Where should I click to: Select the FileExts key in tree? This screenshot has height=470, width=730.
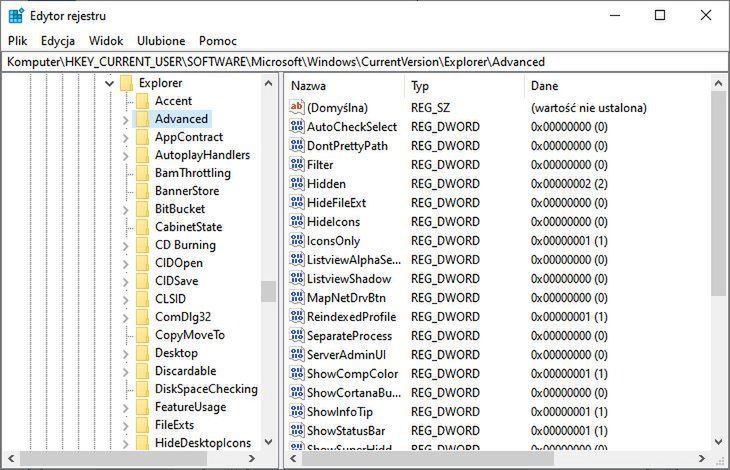tap(175, 425)
